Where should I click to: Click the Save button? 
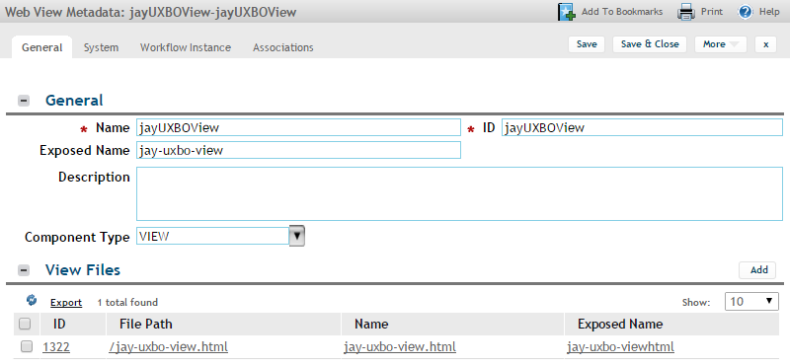tap(586, 44)
